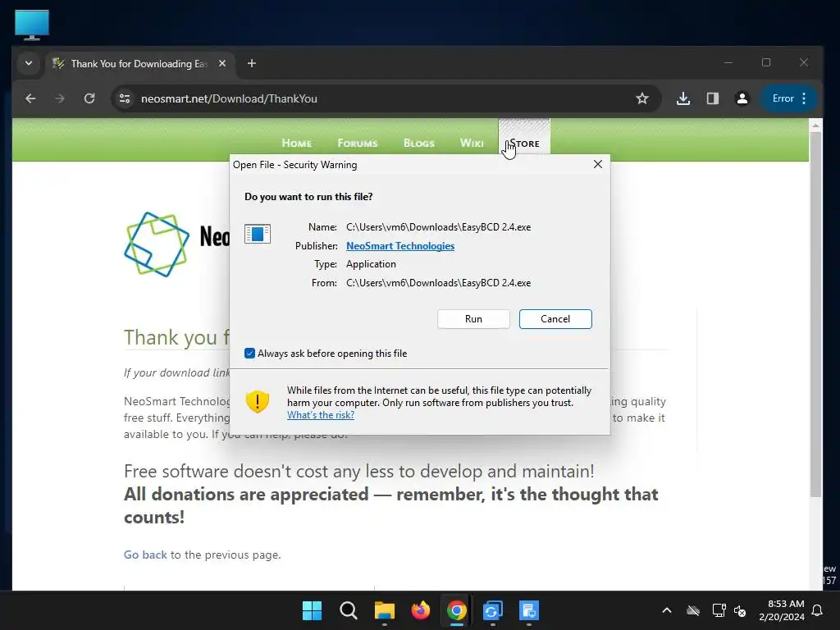Open the Chrome profile avatar
The width and height of the screenshot is (840, 630).
click(742, 98)
